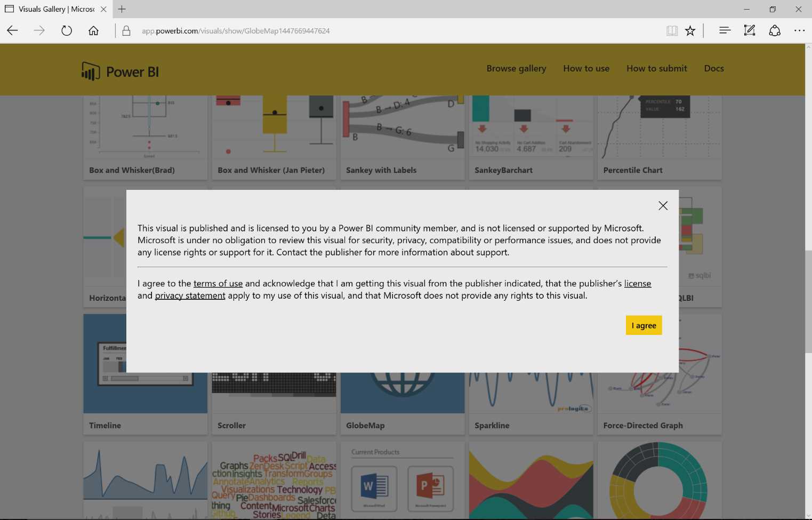The image size is (812, 520).
Task: Open Scroller visual card
Action: (274, 404)
